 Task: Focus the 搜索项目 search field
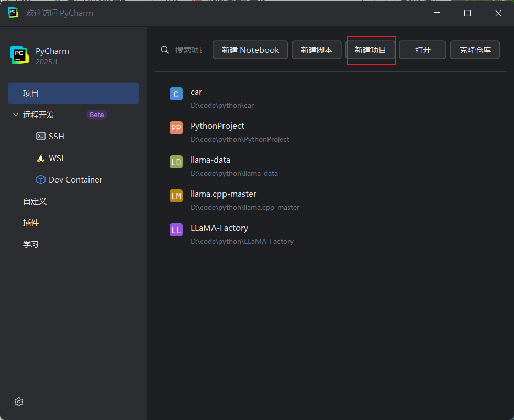[x=189, y=50]
